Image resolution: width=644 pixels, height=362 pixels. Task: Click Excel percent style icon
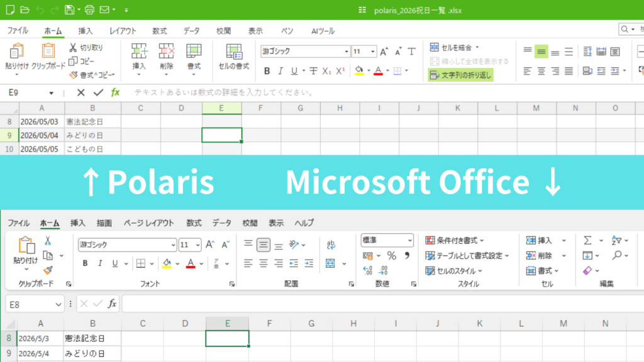click(x=391, y=256)
